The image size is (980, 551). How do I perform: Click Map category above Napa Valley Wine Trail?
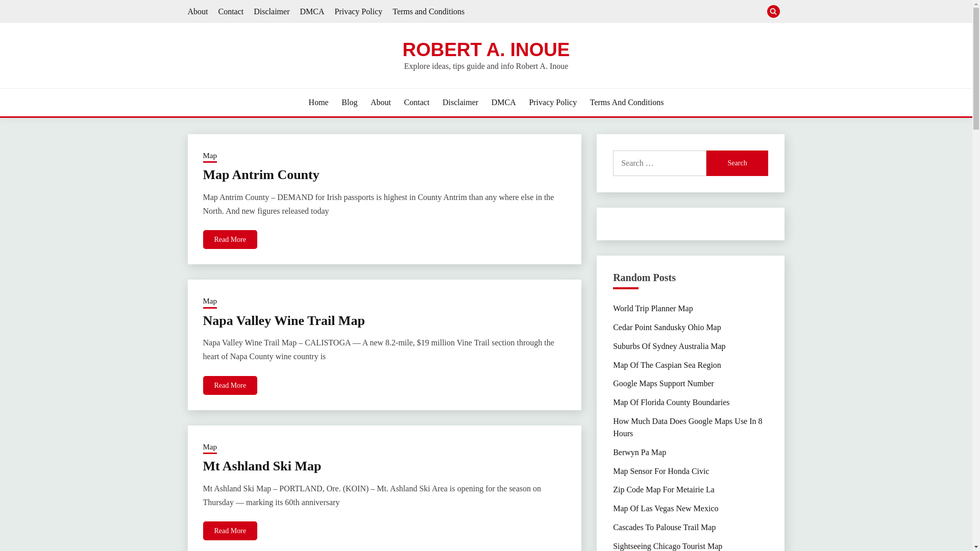point(210,302)
